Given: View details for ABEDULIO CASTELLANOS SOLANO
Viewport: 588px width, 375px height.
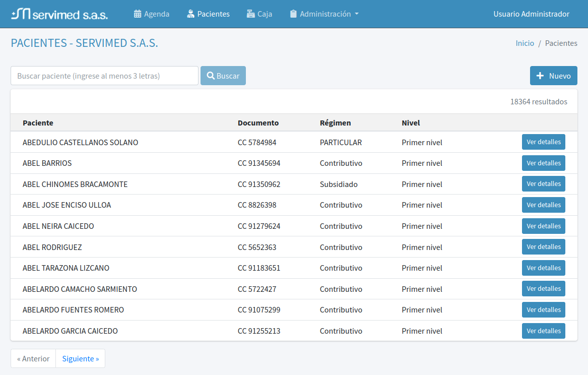Looking at the screenshot, I should (543, 142).
